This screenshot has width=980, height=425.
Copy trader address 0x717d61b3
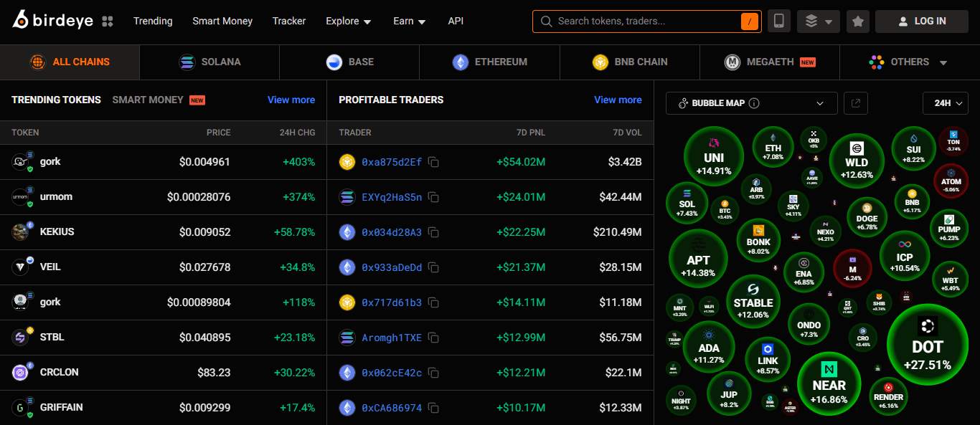tap(433, 302)
